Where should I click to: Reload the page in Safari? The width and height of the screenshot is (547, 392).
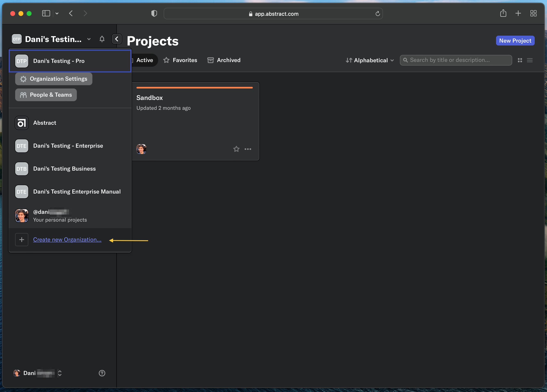point(378,14)
